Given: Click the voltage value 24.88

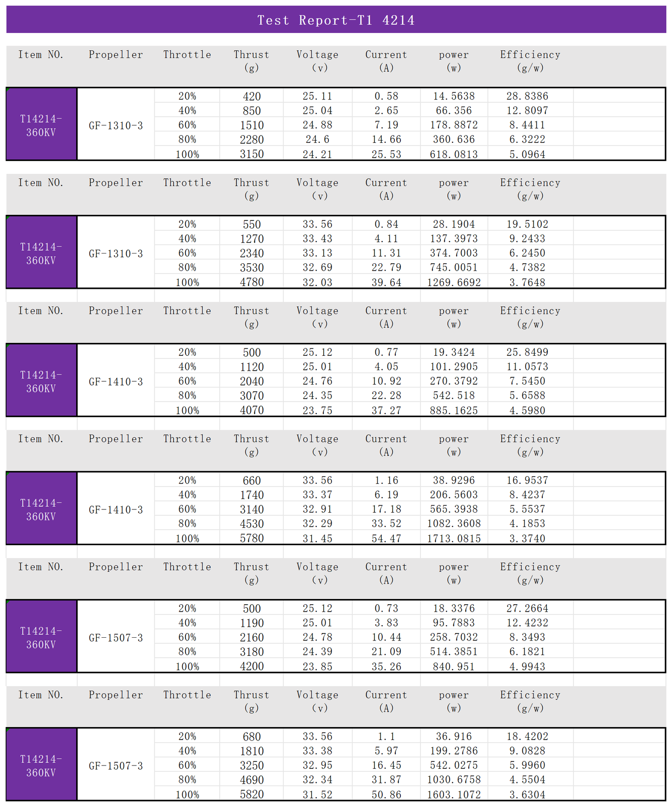Looking at the screenshot, I should click(x=317, y=125).
